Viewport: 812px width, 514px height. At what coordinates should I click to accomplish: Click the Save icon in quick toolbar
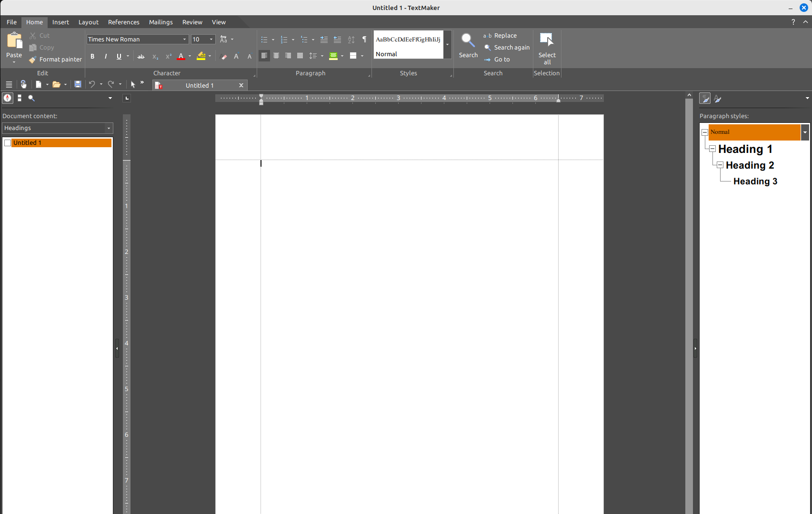(x=78, y=84)
